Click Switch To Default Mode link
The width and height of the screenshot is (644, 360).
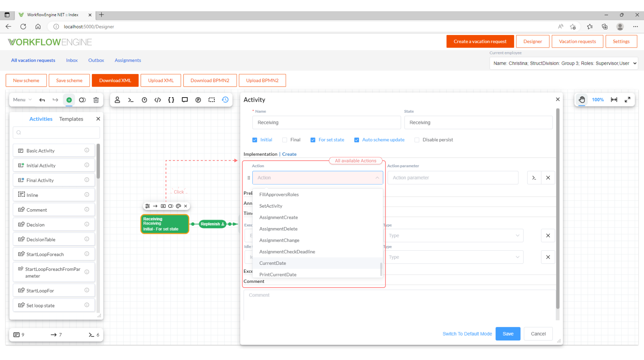pos(467,334)
